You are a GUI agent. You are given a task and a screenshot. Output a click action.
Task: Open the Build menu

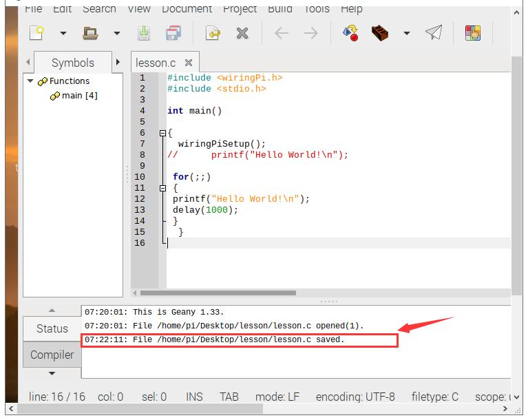[x=279, y=9]
